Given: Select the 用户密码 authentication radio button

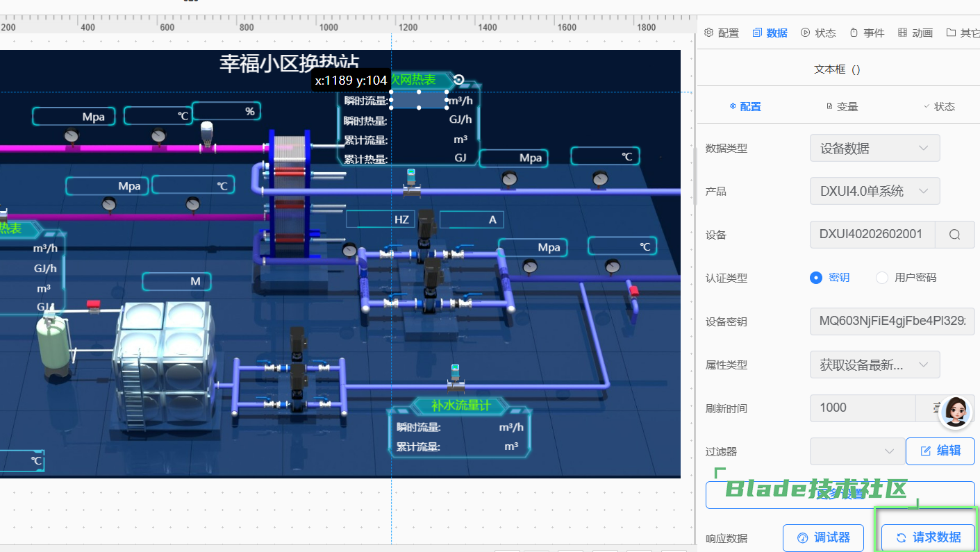Looking at the screenshot, I should point(882,278).
